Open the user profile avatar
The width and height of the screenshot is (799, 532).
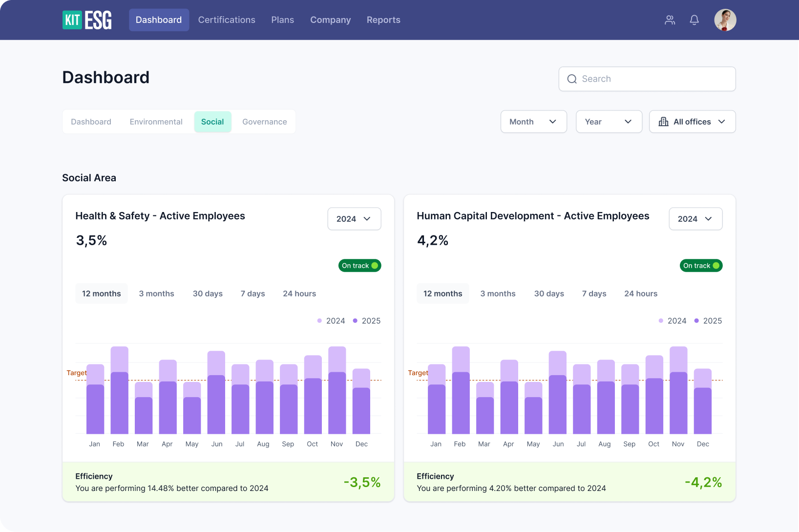[x=725, y=20]
